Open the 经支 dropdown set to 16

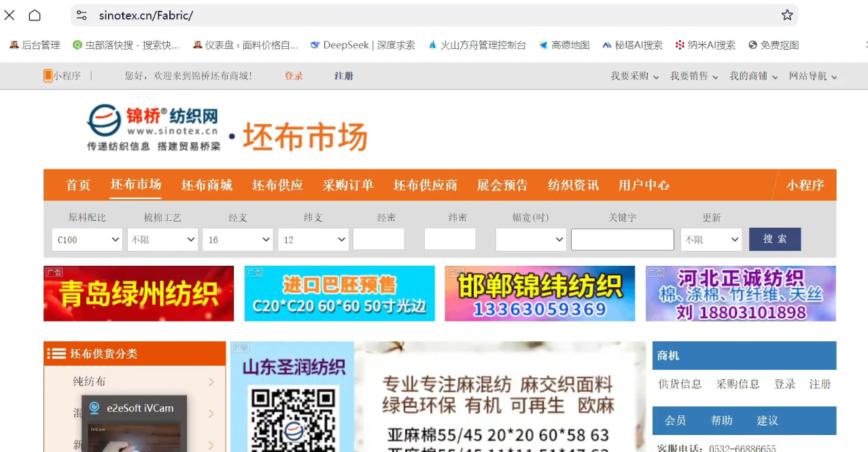coord(237,239)
